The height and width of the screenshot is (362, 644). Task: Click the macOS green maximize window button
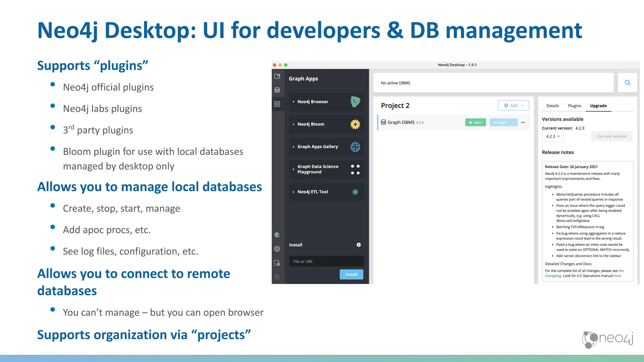[x=286, y=65]
